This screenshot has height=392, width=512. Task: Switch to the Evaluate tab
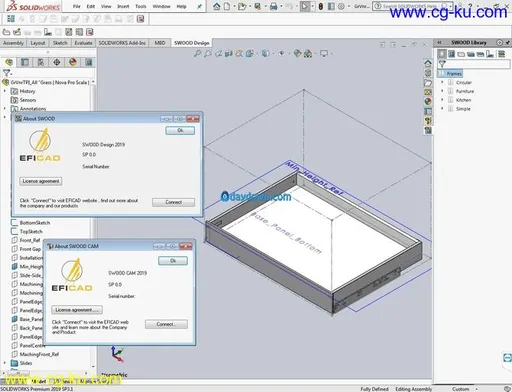[x=83, y=43]
